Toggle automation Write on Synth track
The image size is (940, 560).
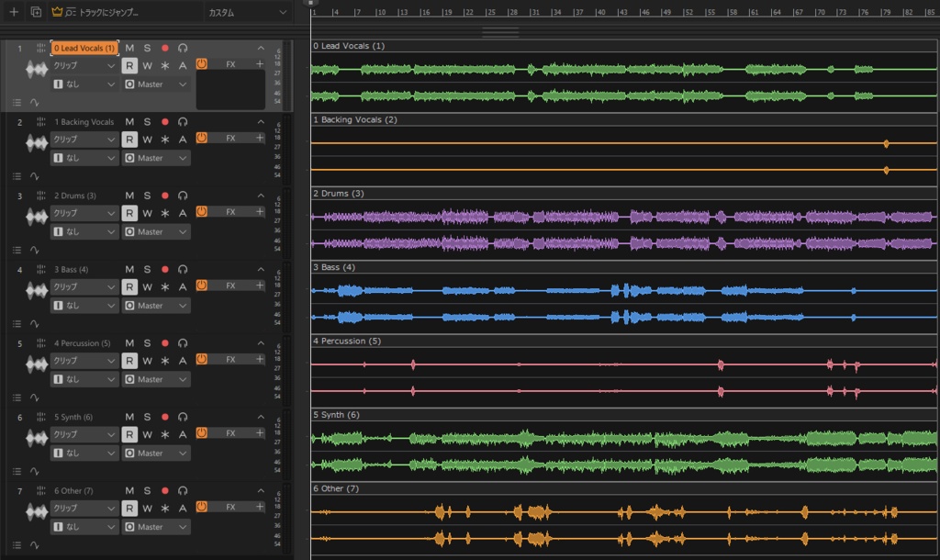(148, 434)
